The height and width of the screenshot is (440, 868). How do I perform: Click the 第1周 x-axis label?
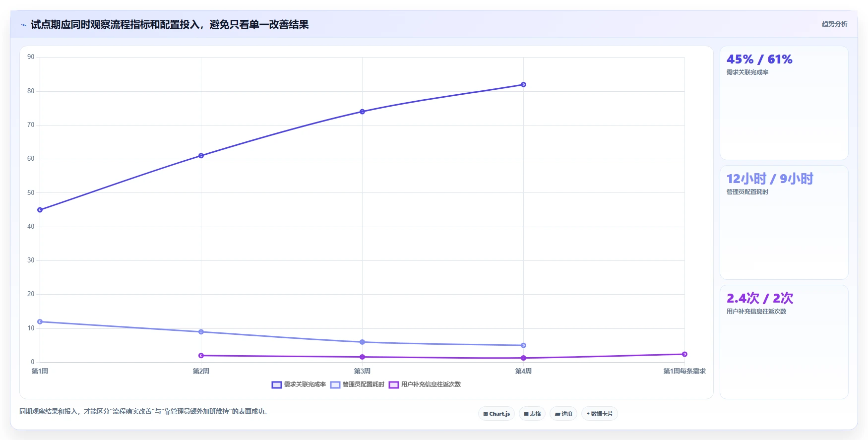coord(40,371)
